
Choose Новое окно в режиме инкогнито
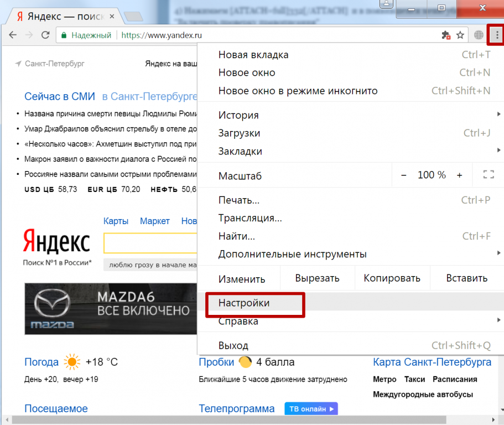pyautogui.click(x=352, y=91)
